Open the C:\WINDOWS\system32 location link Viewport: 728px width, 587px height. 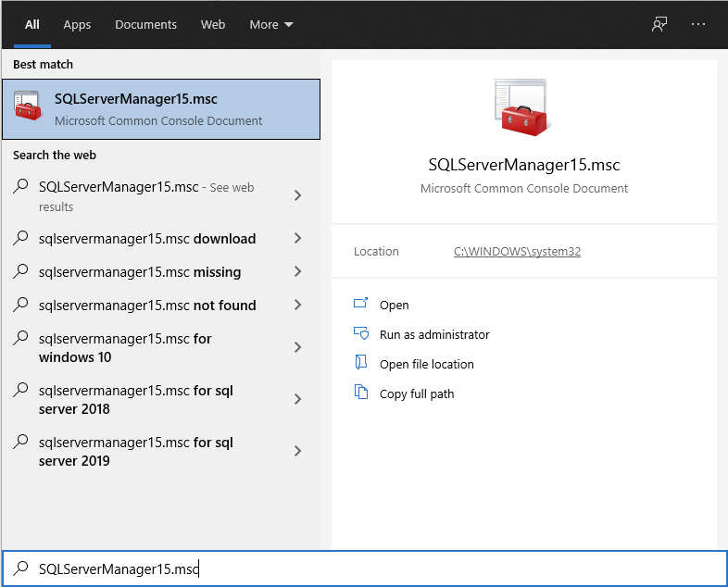point(517,252)
